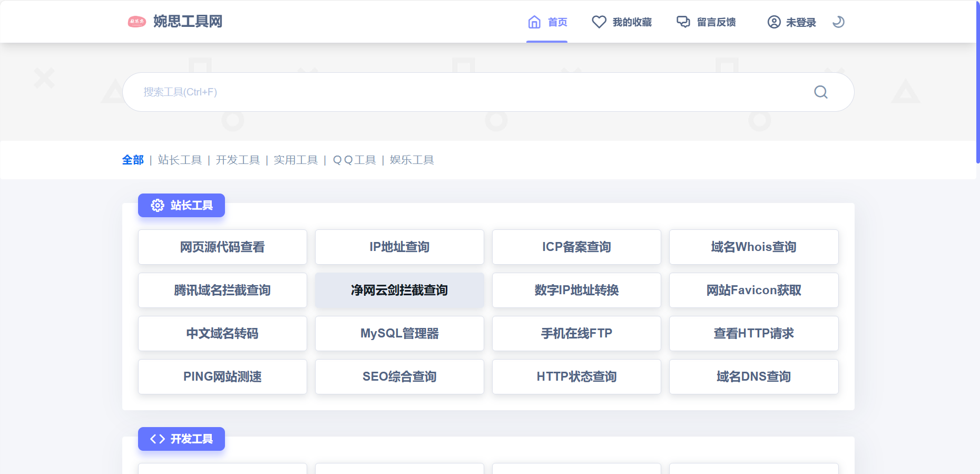The width and height of the screenshot is (980, 474).
Task: Open MySQL管理器 tool
Action: coord(399,333)
